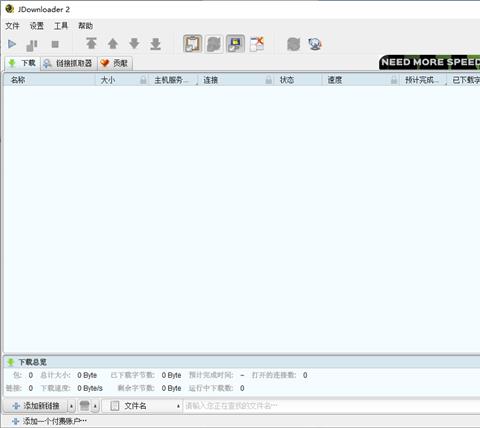Click lock icon in 速度 column header
Screen dimensions: 480x428
[394, 80]
